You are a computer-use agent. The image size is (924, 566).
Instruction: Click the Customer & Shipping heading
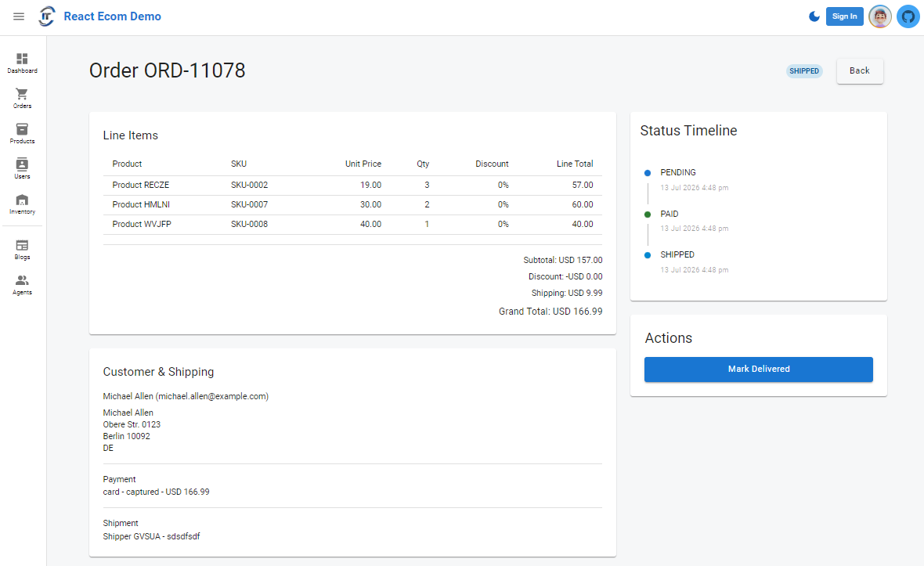pos(158,372)
